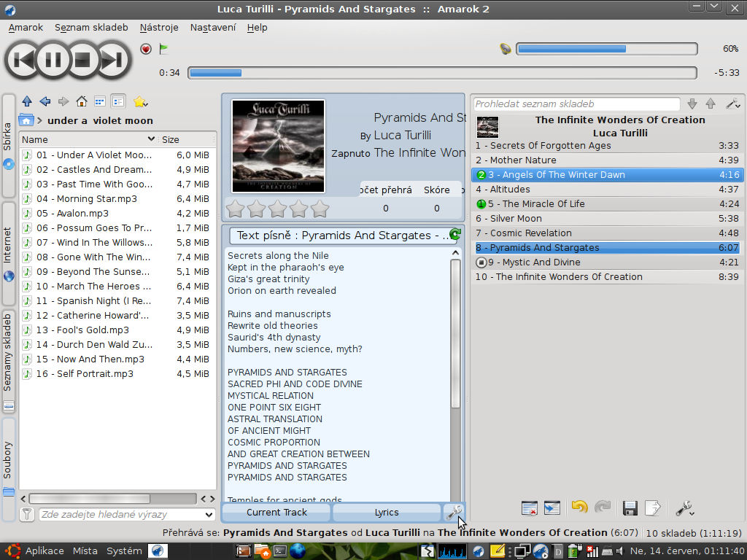Sort files by the Size column
This screenshot has height=560, width=747.
[187, 139]
